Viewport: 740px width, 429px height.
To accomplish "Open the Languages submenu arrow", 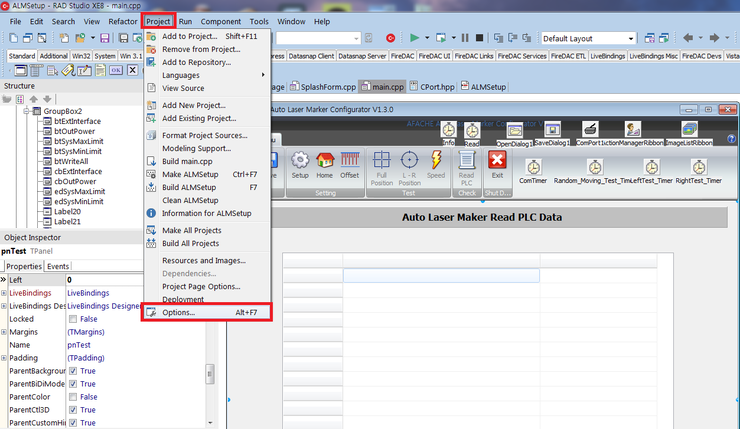I will [x=263, y=75].
